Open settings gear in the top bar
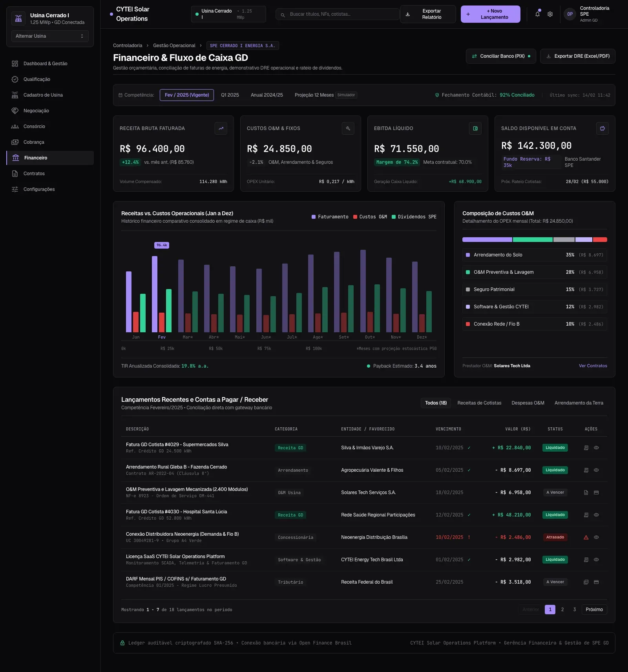 550,14
